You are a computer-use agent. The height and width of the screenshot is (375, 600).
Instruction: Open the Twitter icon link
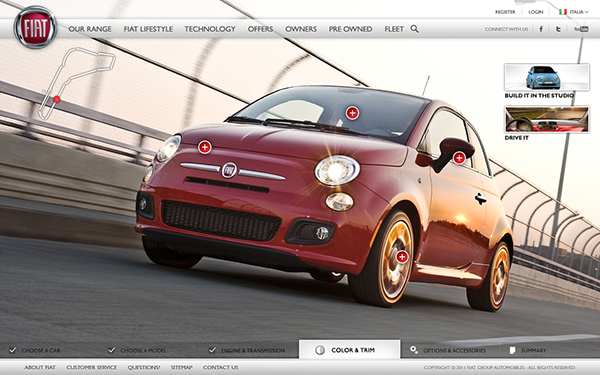(x=558, y=29)
